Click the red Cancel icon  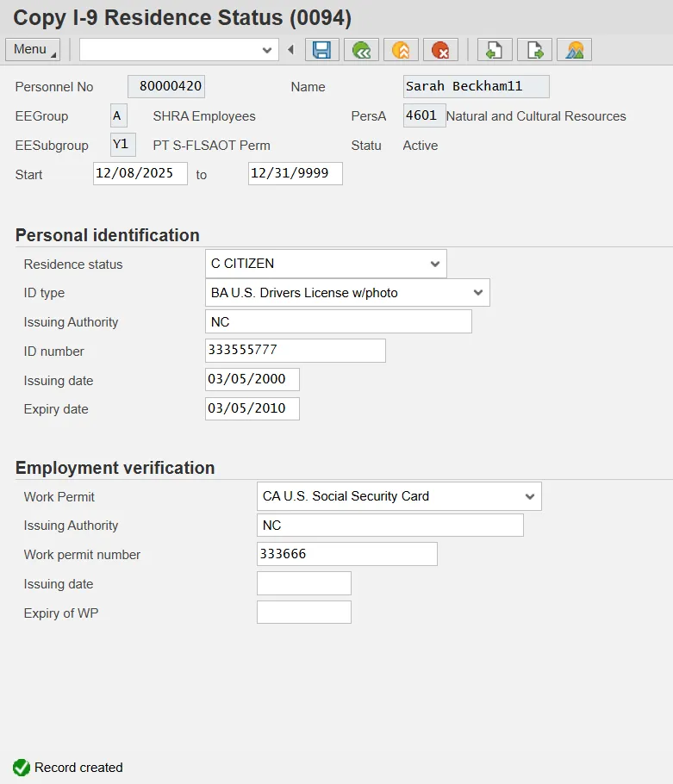pos(440,50)
